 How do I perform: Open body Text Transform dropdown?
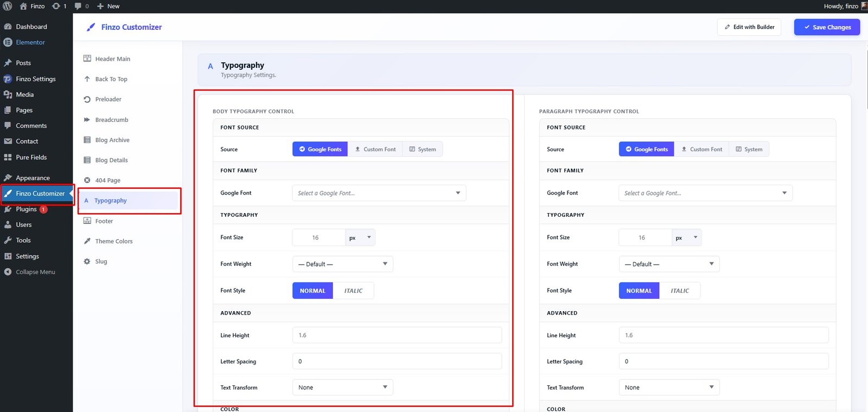coord(343,388)
